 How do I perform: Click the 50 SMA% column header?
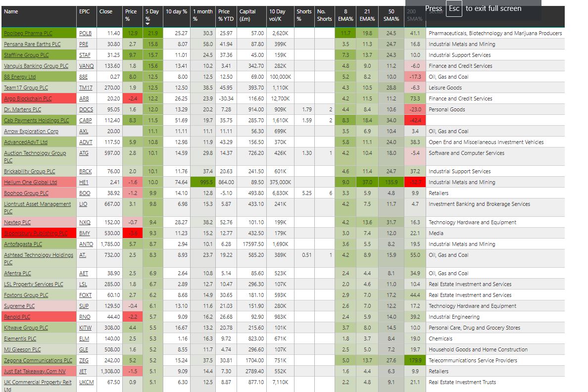(392, 15)
